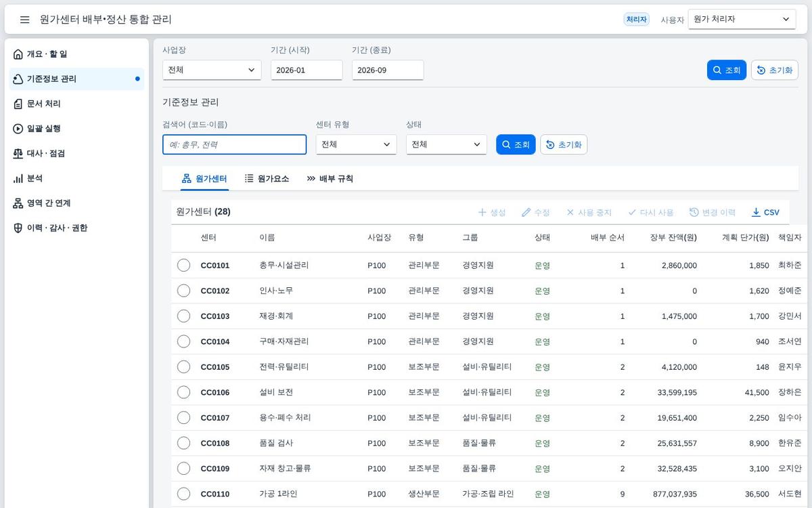Click the 계획 단가(원) column header
The width and height of the screenshot is (812, 508).
tap(746, 238)
